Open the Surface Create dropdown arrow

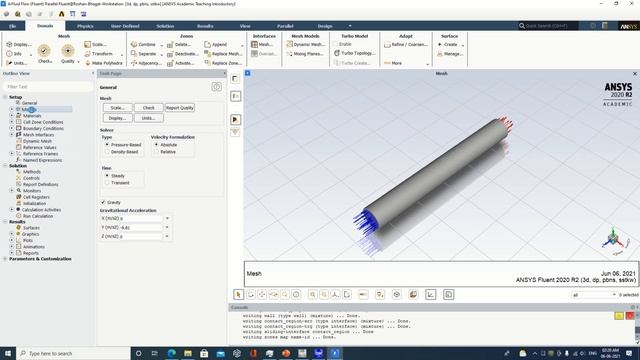coord(463,45)
